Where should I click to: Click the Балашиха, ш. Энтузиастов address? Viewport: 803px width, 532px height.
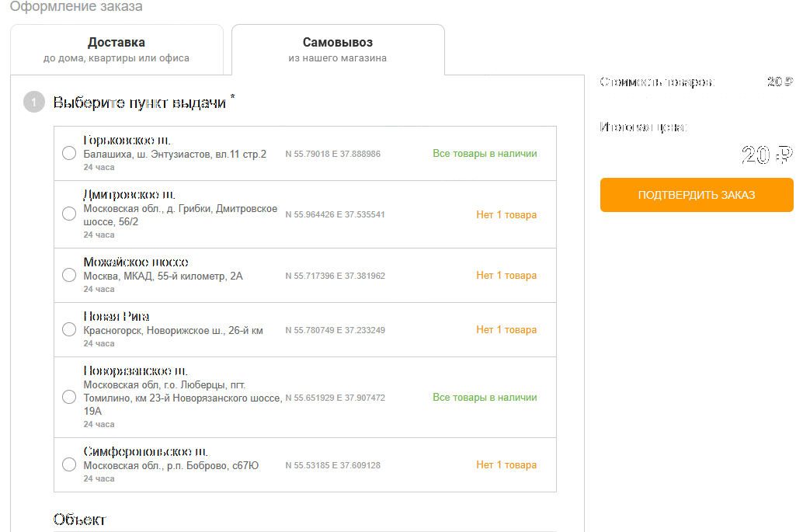tap(175, 155)
